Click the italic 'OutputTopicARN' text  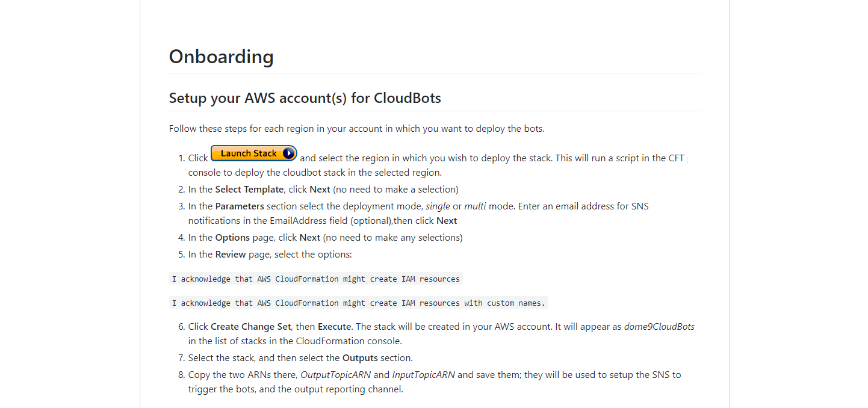pos(335,375)
